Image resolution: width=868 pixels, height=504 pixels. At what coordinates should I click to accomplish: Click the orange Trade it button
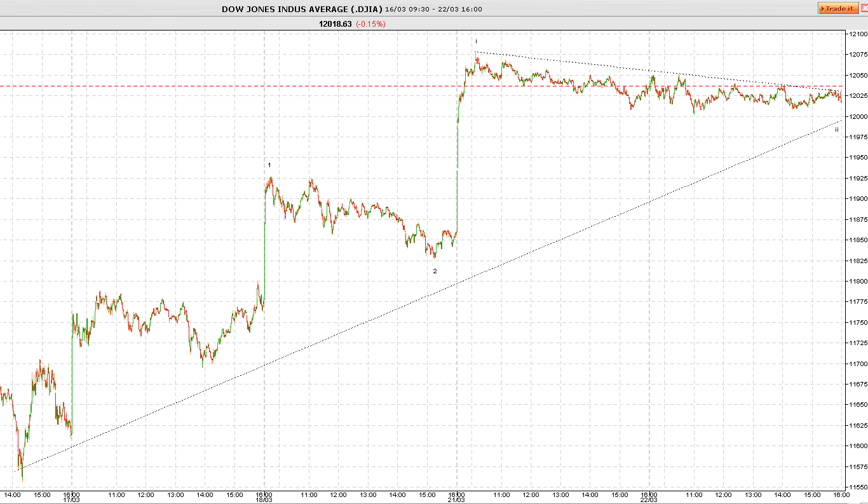point(837,8)
